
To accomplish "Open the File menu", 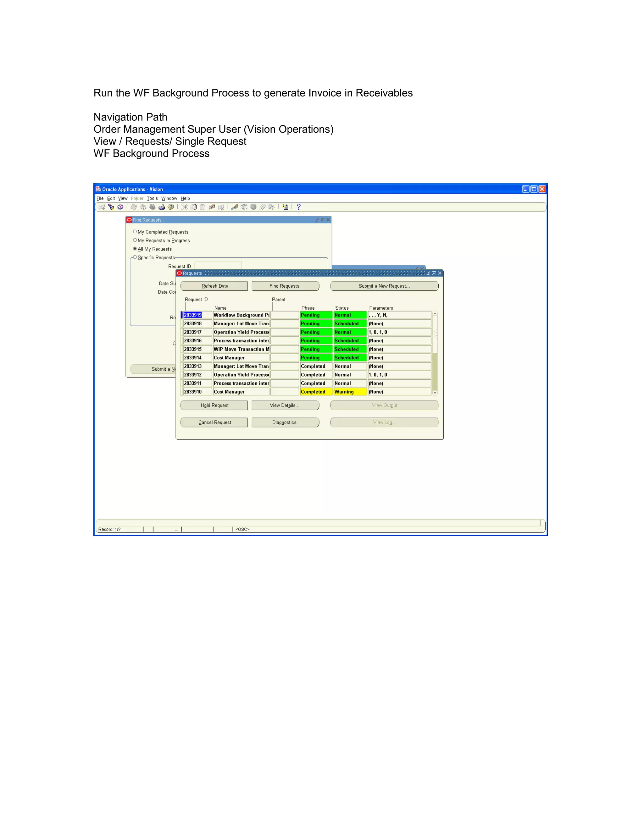I will [100, 198].
